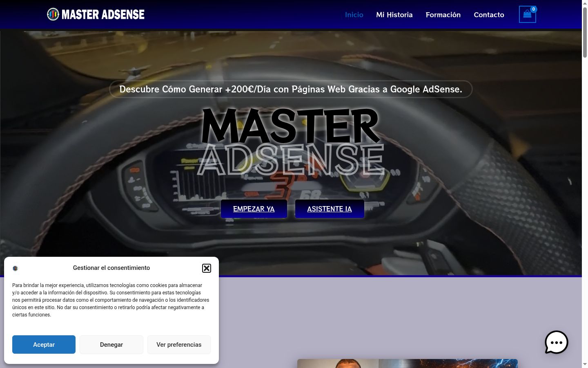This screenshot has height=368, width=588.
Task: Click the Master Adsense header logo
Action: pyautogui.click(x=96, y=14)
